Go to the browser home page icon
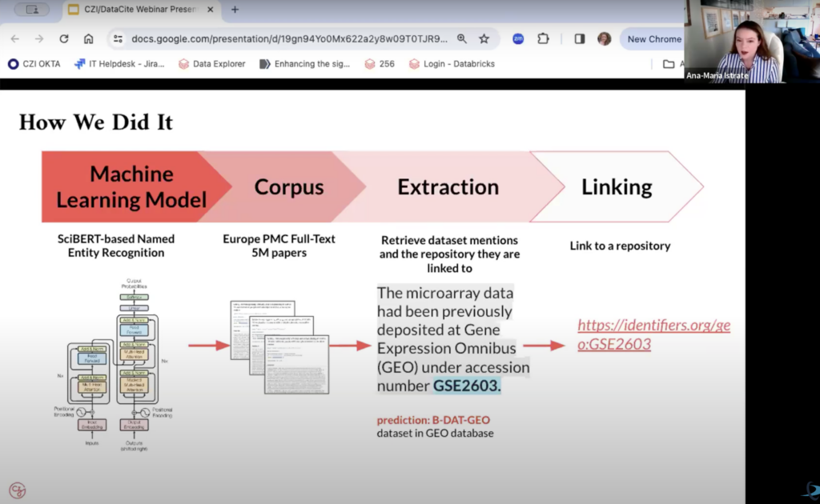 click(89, 38)
